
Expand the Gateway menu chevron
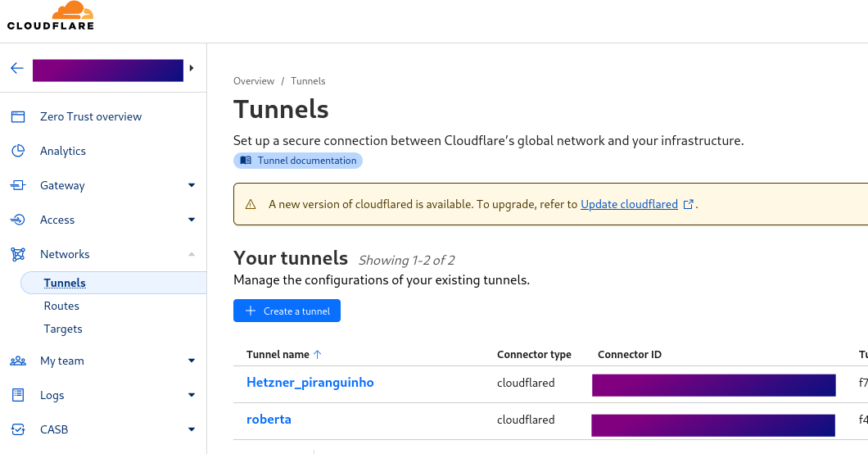coord(192,185)
